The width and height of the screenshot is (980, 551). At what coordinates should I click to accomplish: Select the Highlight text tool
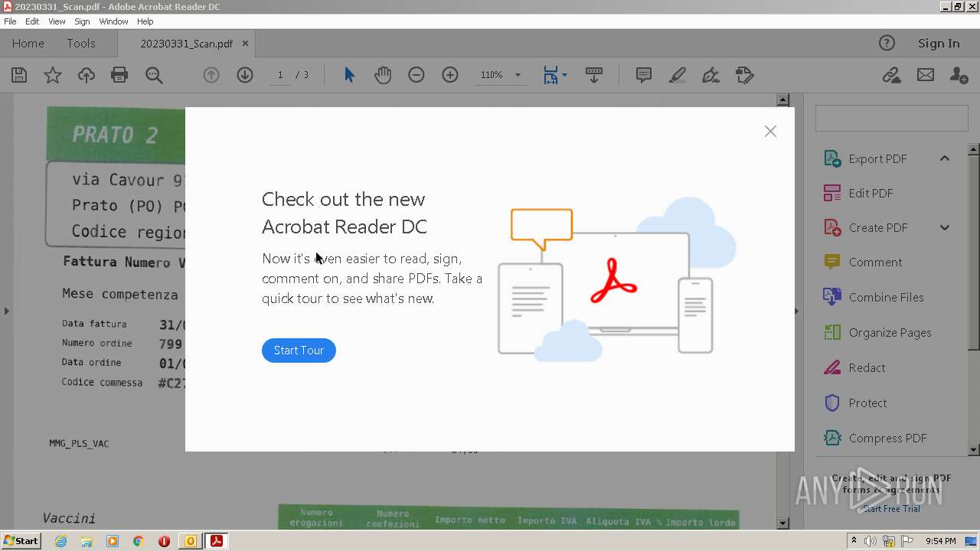(x=678, y=75)
